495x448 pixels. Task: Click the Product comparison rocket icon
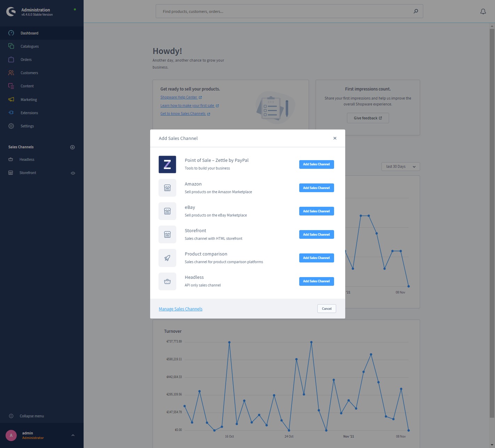167,258
